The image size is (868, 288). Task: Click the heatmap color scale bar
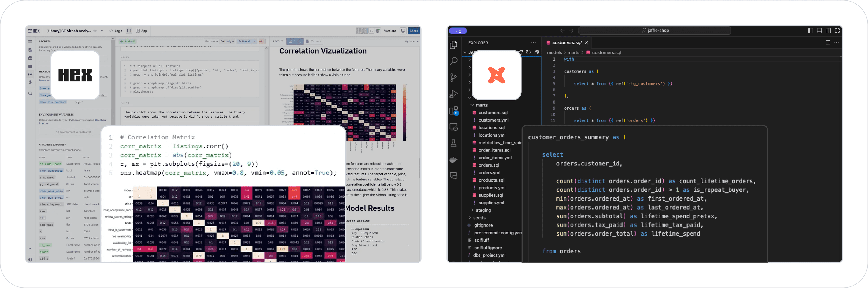pos(404,112)
